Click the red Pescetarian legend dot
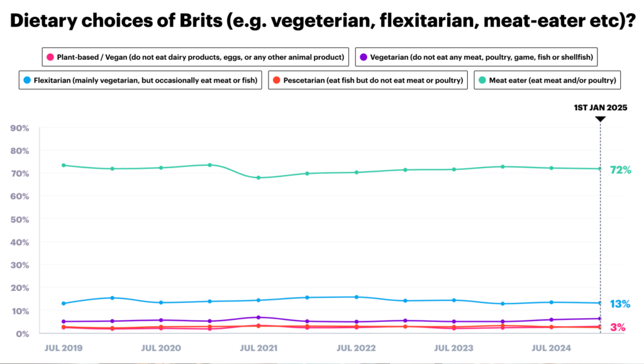 click(x=275, y=80)
